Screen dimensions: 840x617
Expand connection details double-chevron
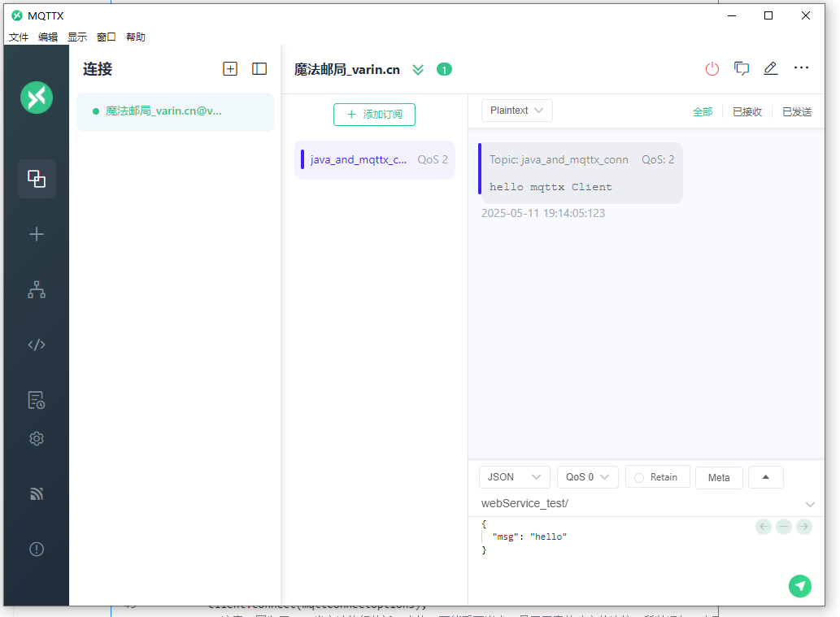pos(418,70)
